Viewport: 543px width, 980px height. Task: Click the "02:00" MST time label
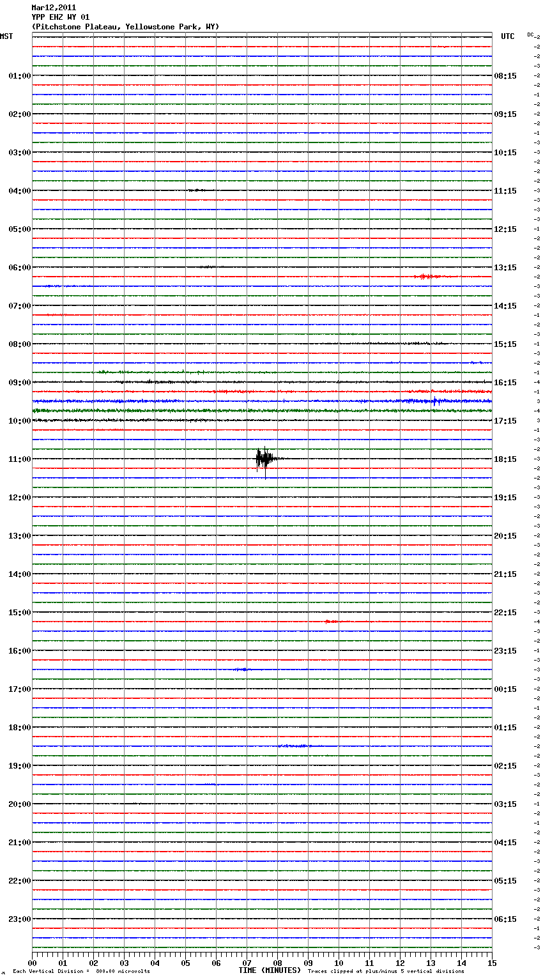pos(19,114)
